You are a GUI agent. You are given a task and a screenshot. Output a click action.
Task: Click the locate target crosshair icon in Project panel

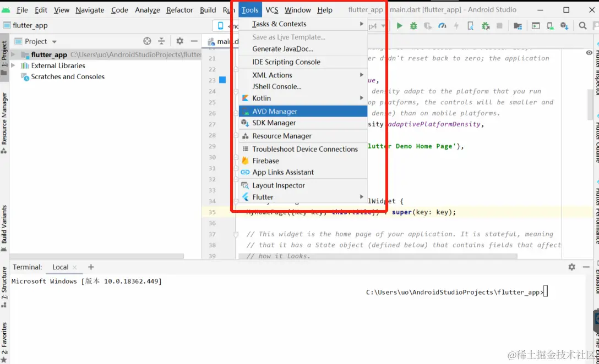[147, 41]
